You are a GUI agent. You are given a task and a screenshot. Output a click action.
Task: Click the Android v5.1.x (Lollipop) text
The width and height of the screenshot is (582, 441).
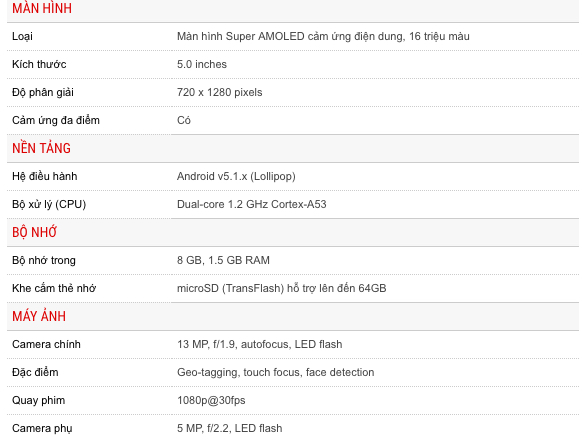point(236,176)
